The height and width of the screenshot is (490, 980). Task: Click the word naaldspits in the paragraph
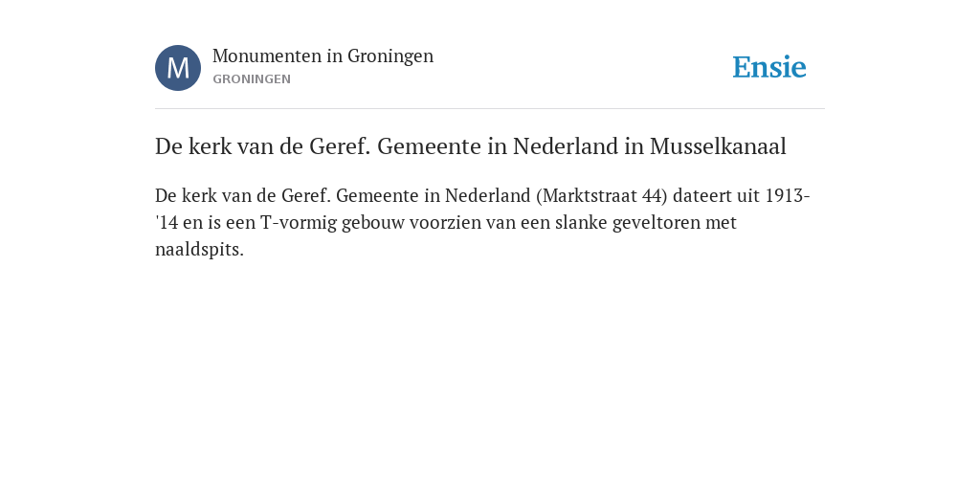click(x=199, y=250)
